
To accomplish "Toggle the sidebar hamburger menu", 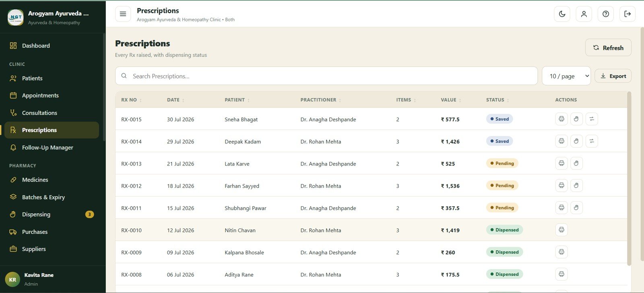I will tap(123, 14).
